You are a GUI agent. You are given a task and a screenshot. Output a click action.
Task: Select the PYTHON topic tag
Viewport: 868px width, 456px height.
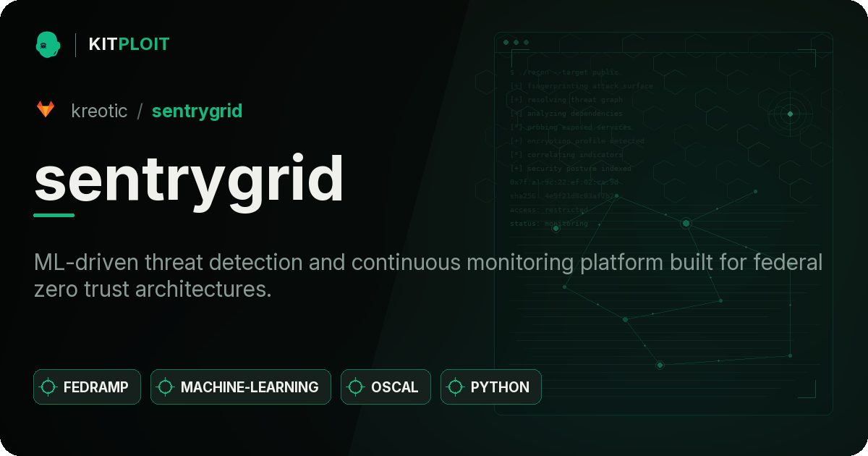[490, 387]
